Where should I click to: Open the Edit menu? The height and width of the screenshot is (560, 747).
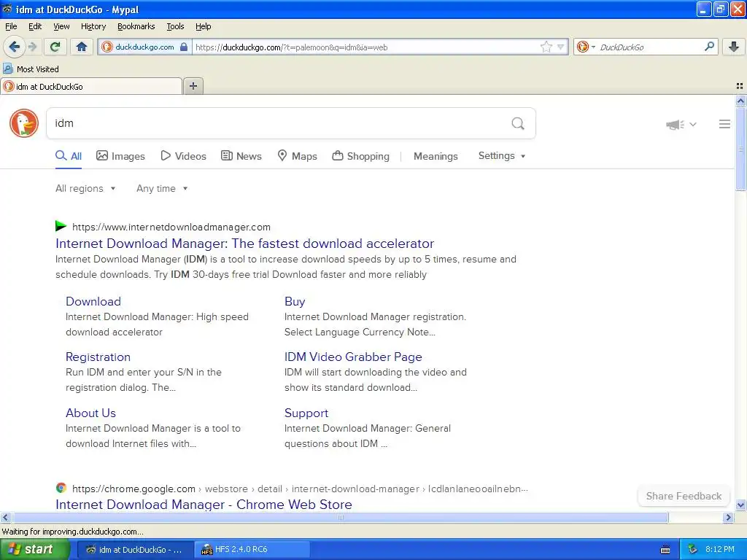(x=35, y=26)
